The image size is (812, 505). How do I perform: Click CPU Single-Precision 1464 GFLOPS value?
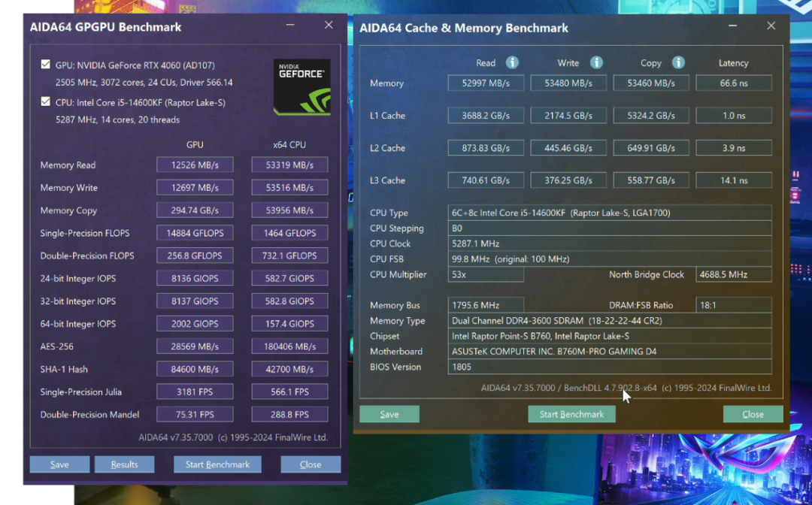[x=289, y=233]
